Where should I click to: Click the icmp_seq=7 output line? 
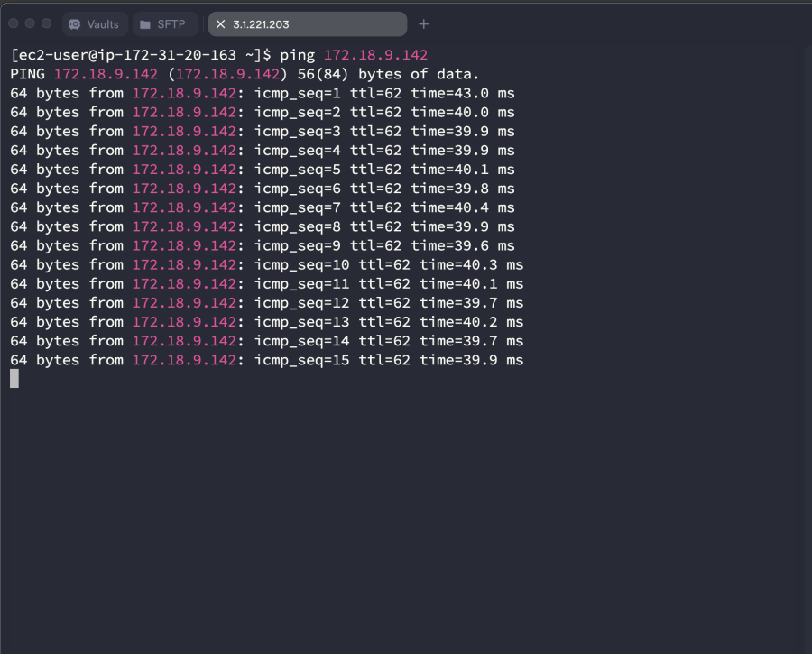pyautogui.click(x=262, y=207)
